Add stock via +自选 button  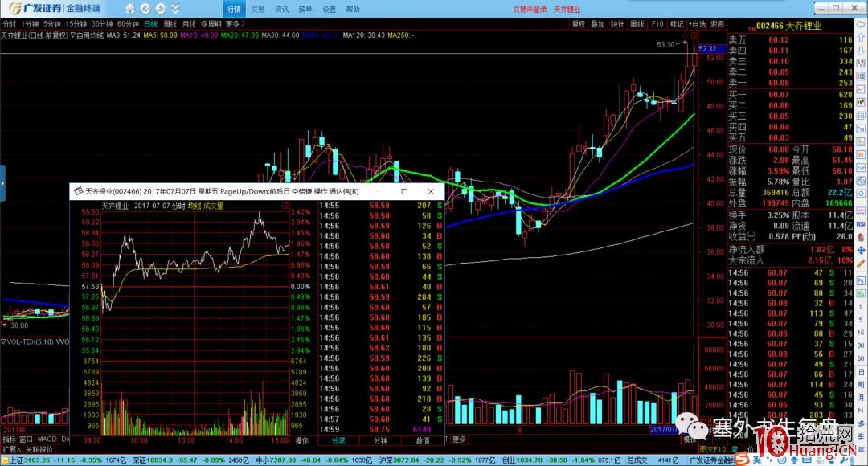click(x=698, y=24)
